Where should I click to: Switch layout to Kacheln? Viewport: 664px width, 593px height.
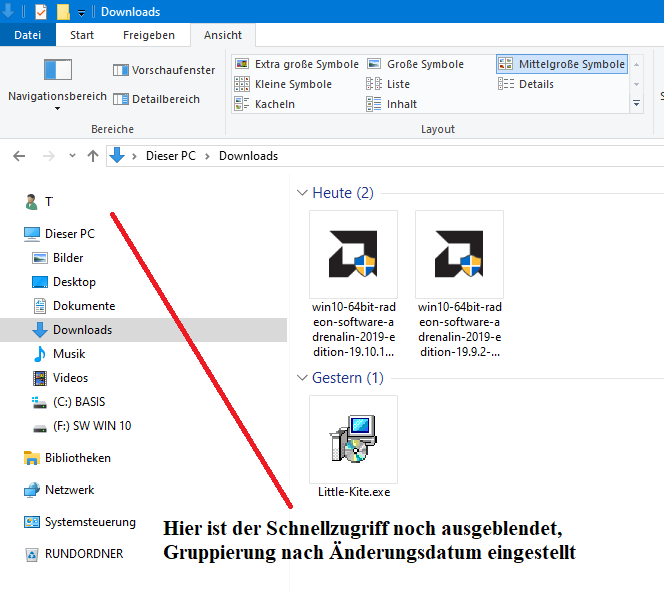(265, 104)
